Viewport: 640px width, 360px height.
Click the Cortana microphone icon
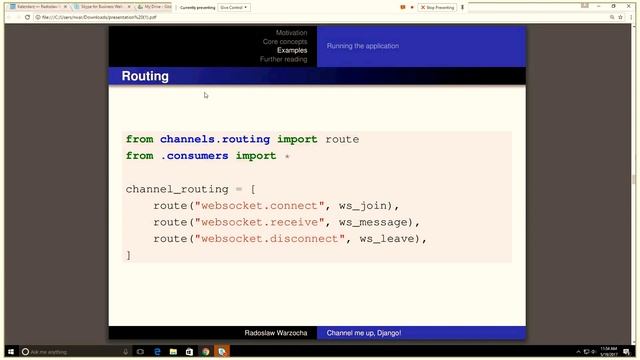pos(125,351)
